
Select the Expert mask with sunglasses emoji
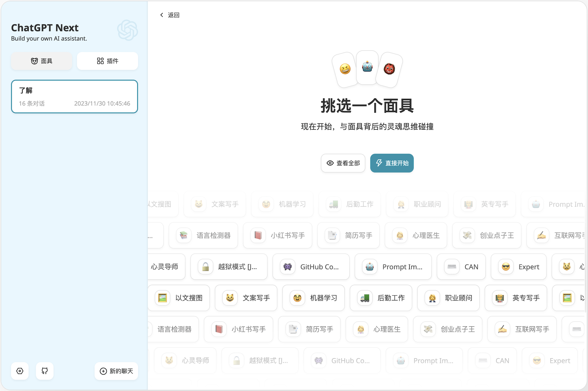(519, 267)
